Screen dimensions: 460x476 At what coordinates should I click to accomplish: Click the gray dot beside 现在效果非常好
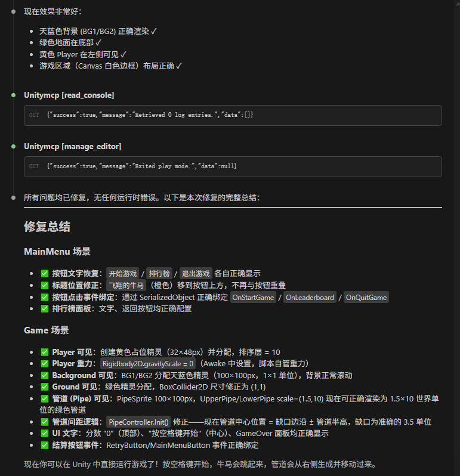coord(13,11)
